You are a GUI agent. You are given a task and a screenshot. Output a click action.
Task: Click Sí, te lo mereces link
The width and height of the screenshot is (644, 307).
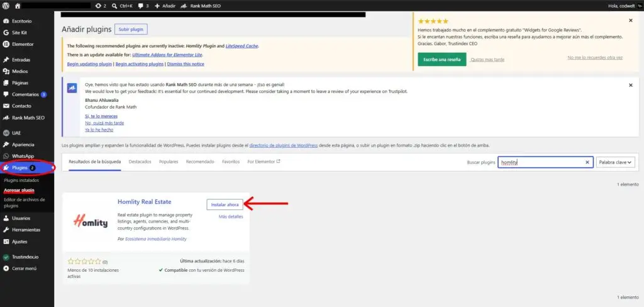pos(101,116)
